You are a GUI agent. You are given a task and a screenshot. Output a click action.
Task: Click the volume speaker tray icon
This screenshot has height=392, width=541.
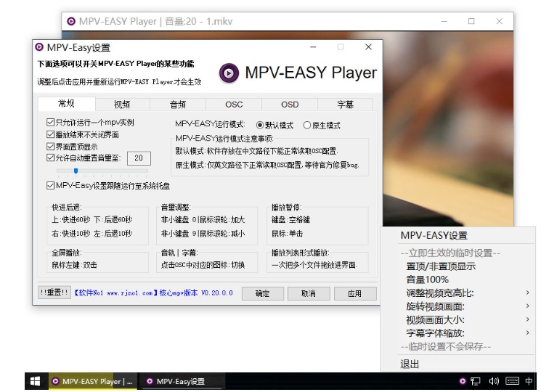click(x=494, y=381)
